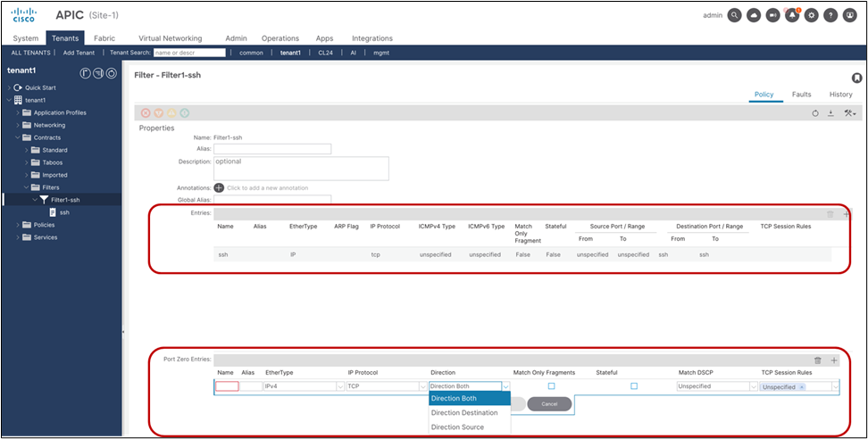Viewport: 868px width, 439px height.
Task: Click the Global Alias input field
Action: click(x=272, y=199)
